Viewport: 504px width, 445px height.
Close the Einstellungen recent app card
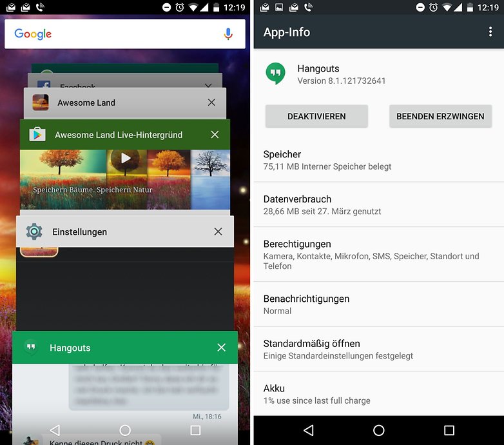pyautogui.click(x=218, y=232)
